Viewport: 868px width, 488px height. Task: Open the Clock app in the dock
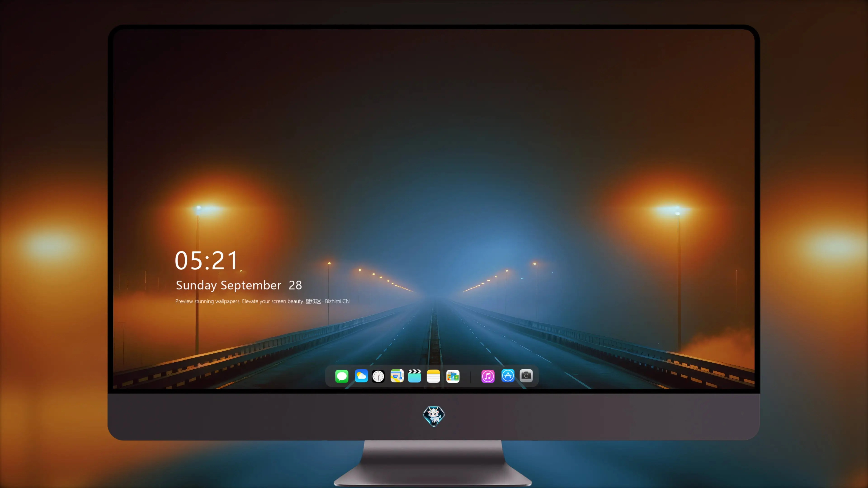pos(378,376)
